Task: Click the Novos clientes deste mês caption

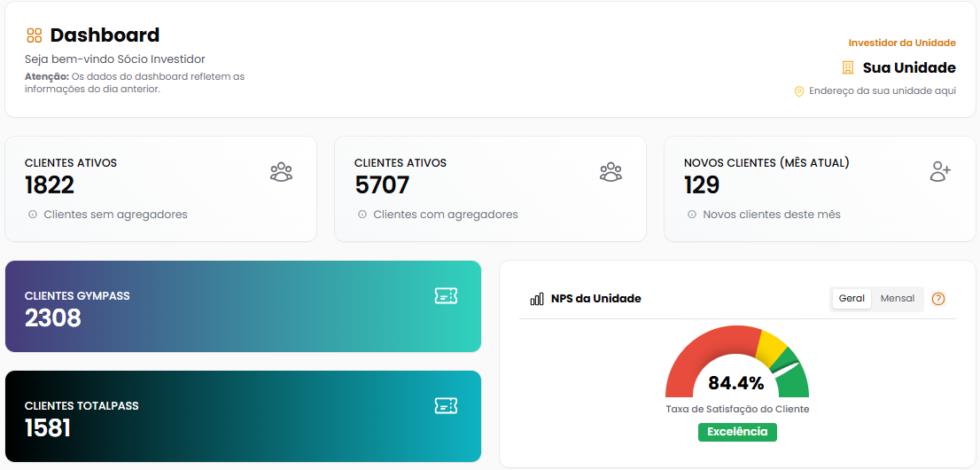Action: pyautogui.click(x=772, y=215)
